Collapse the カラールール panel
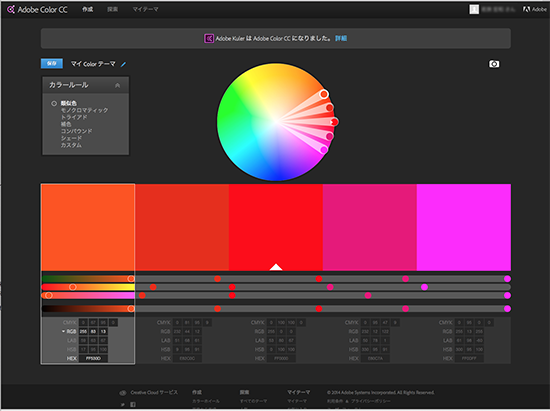This screenshot has width=550, height=411. [x=118, y=85]
